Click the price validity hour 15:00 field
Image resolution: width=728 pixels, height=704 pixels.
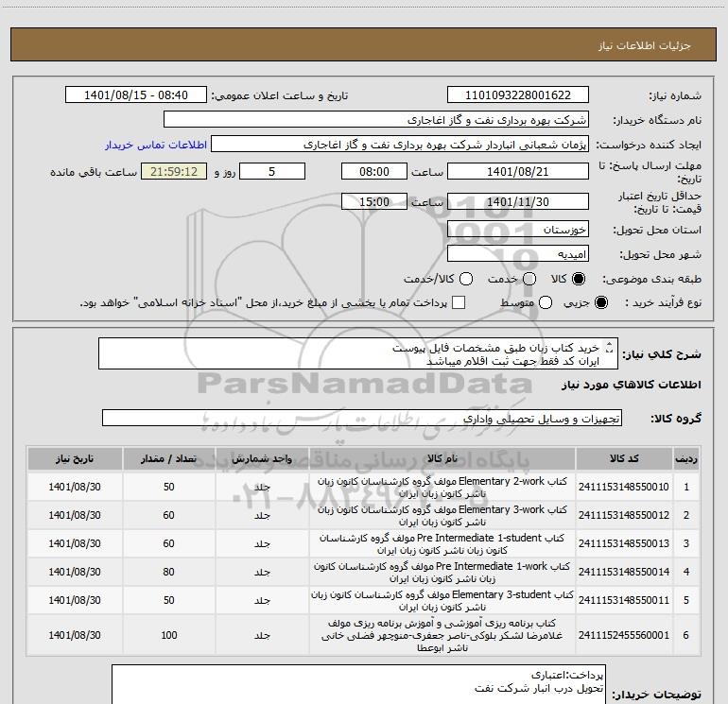tap(374, 201)
